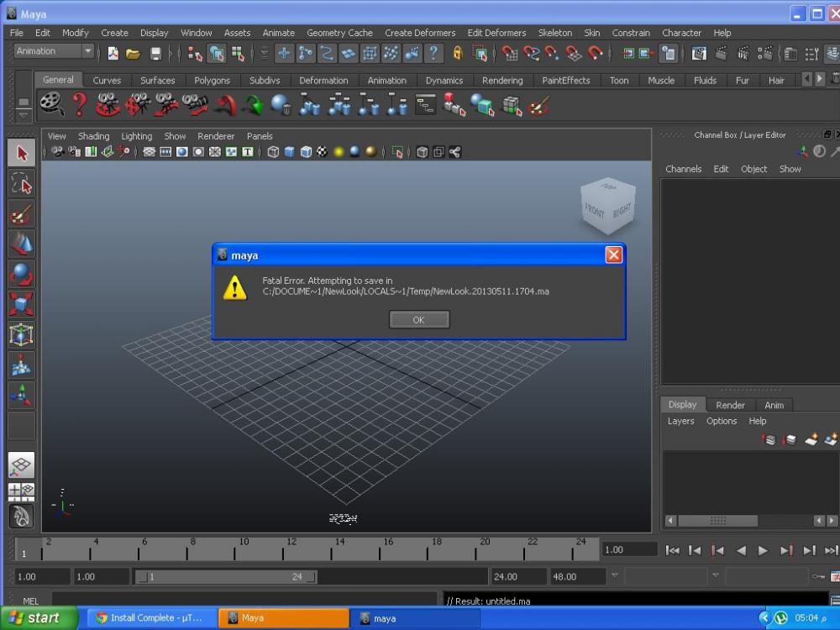Switch to the Dynamics shelf tab
The image size is (840, 630).
(444, 81)
